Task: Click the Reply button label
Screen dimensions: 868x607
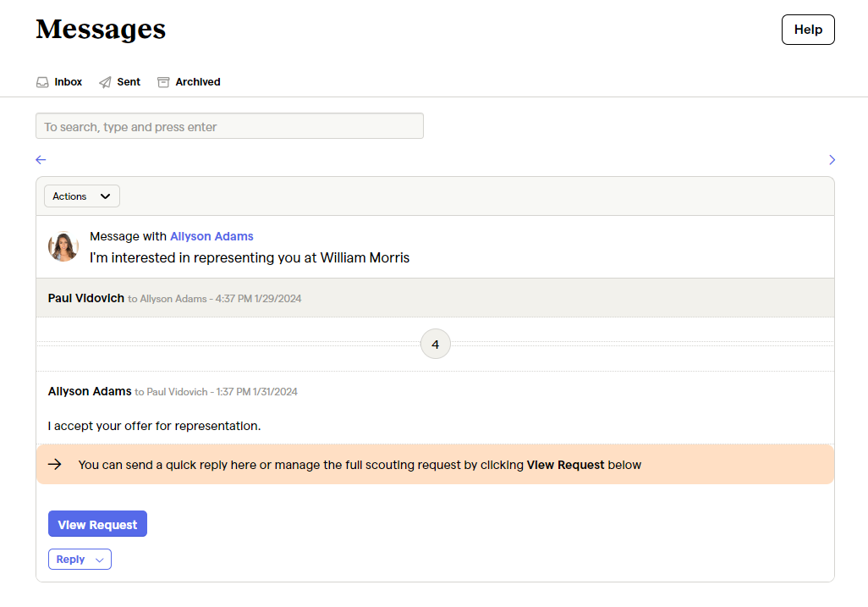Action: point(70,560)
